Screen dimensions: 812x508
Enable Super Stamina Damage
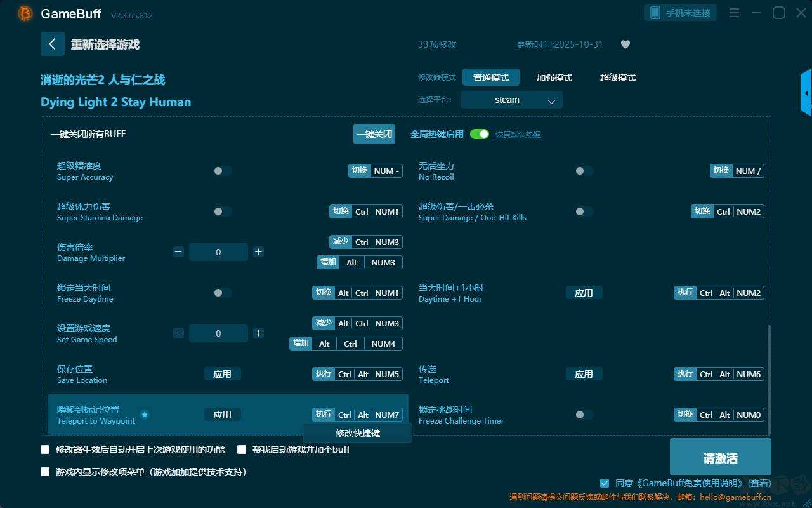click(223, 211)
